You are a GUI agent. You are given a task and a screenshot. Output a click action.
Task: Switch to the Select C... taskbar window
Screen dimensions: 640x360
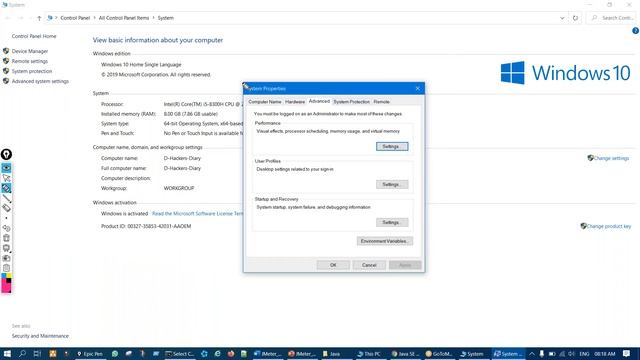179,354
